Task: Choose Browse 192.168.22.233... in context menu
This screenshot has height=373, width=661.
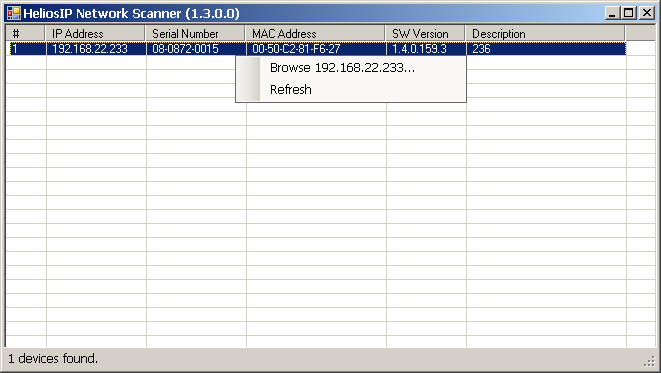Action: pyautogui.click(x=351, y=68)
